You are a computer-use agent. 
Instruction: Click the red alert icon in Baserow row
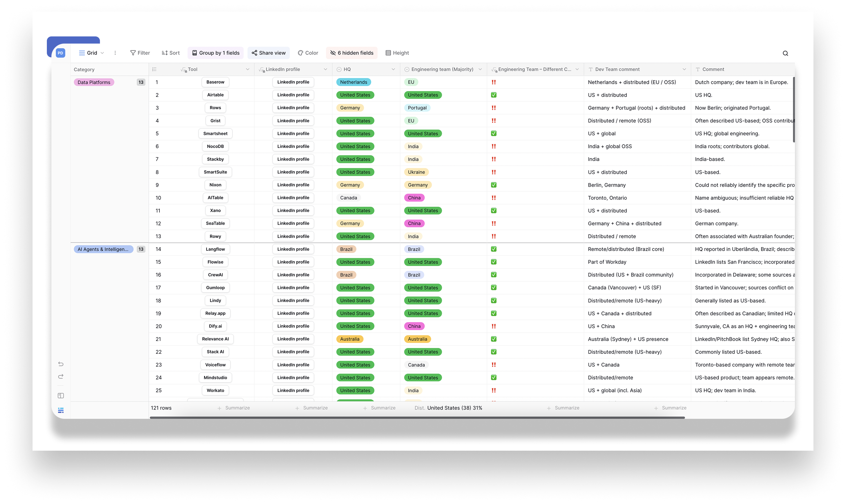pyautogui.click(x=494, y=82)
